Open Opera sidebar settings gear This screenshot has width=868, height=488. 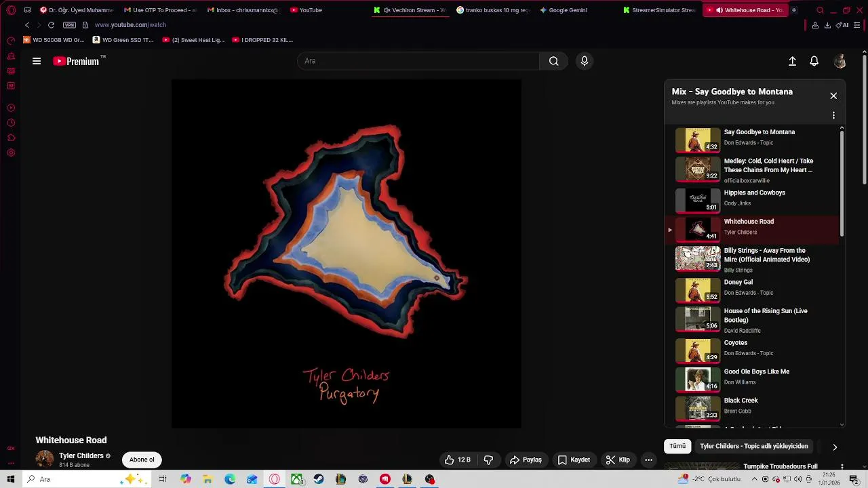[x=11, y=152]
